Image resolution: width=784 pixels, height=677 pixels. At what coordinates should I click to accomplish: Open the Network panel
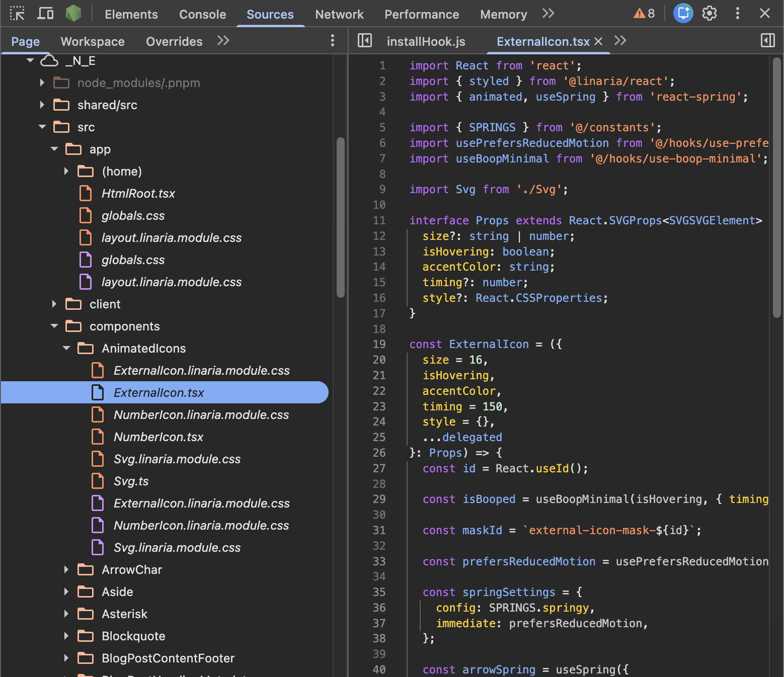point(340,15)
